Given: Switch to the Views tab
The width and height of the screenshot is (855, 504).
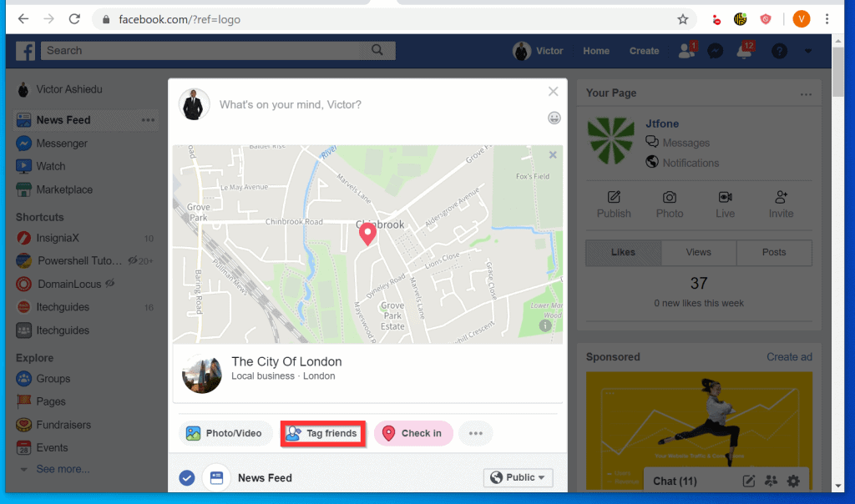Looking at the screenshot, I should pyautogui.click(x=698, y=252).
